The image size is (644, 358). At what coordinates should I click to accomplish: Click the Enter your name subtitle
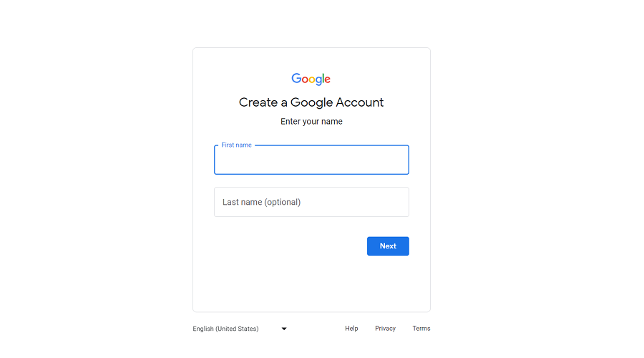coord(311,122)
